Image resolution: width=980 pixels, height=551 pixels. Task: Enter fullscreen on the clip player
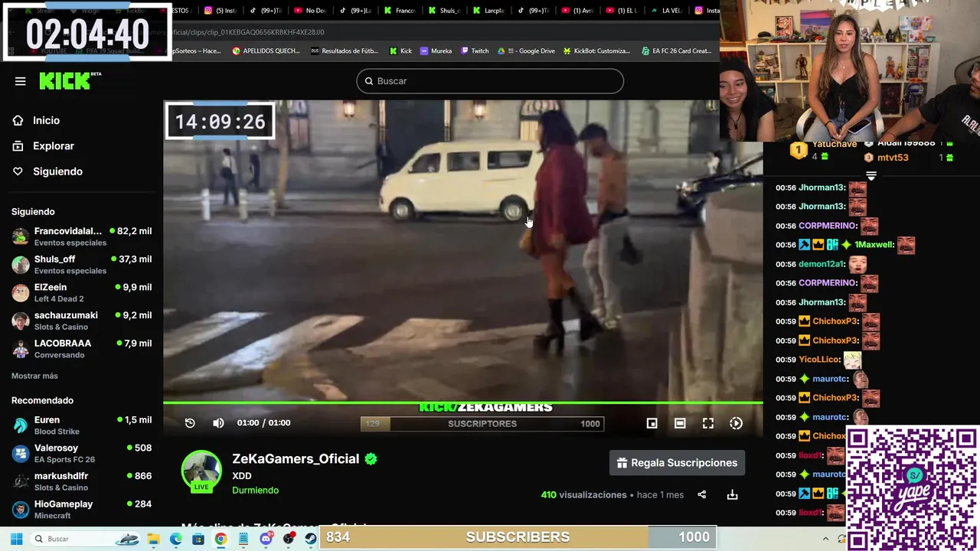[x=708, y=423]
